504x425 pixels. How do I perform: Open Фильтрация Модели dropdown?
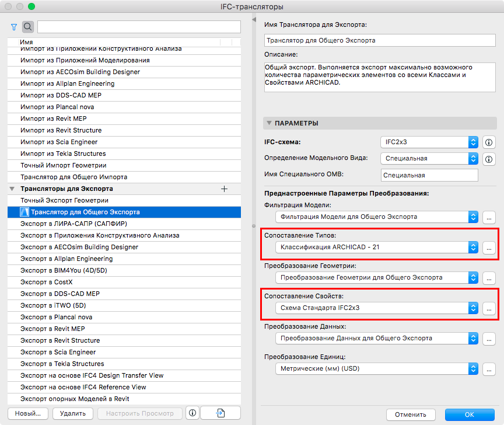(x=377, y=217)
